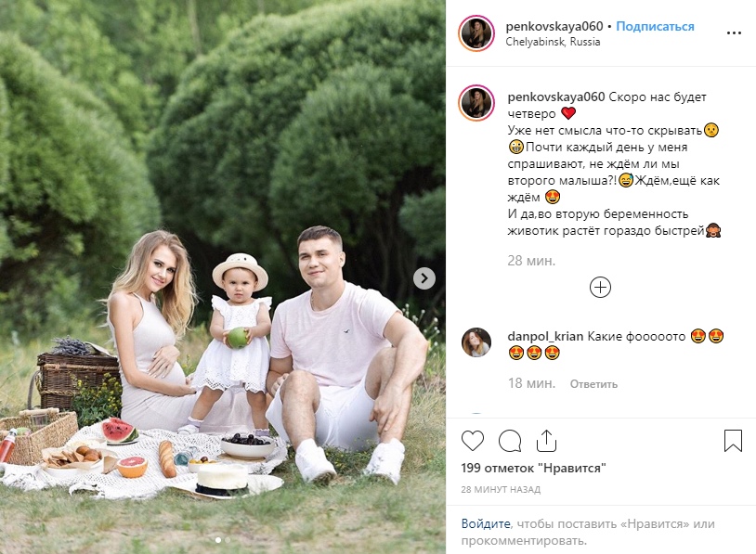Reply to danpol_krian's comment with Ответить
The height and width of the screenshot is (554, 756).
pos(593,384)
